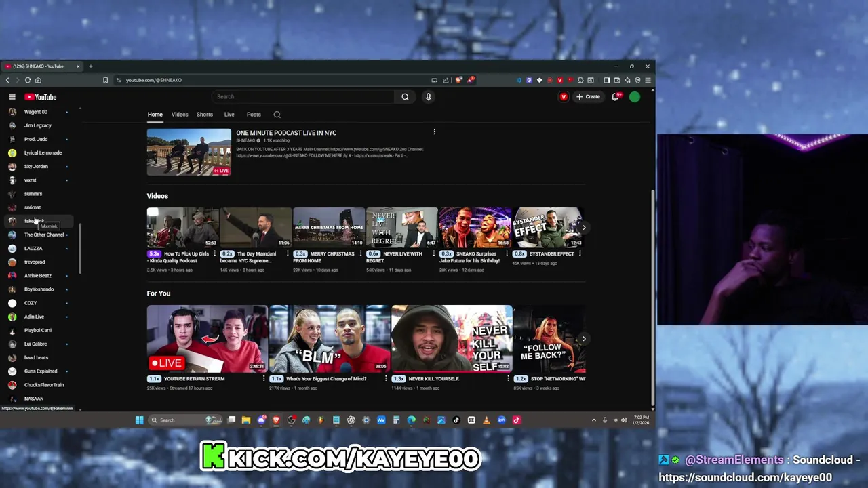Reload the page in the browser
This screenshot has width=868, height=488.
[x=28, y=80]
